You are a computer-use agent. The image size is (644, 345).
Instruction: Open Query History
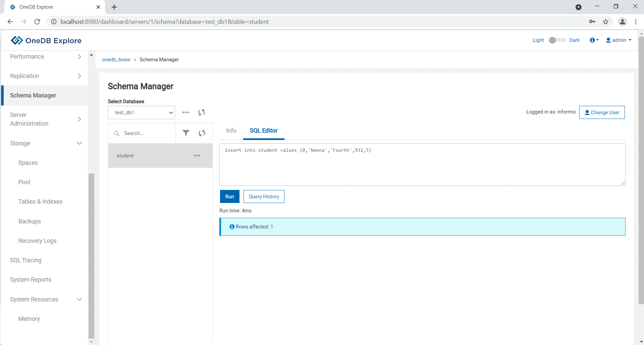tap(264, 197)
